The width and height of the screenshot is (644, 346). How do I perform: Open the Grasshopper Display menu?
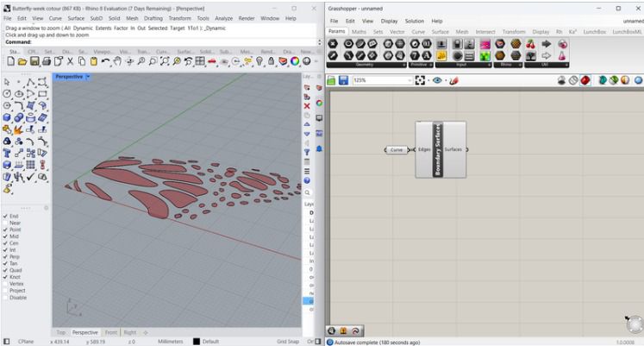[x=390, y=21]
